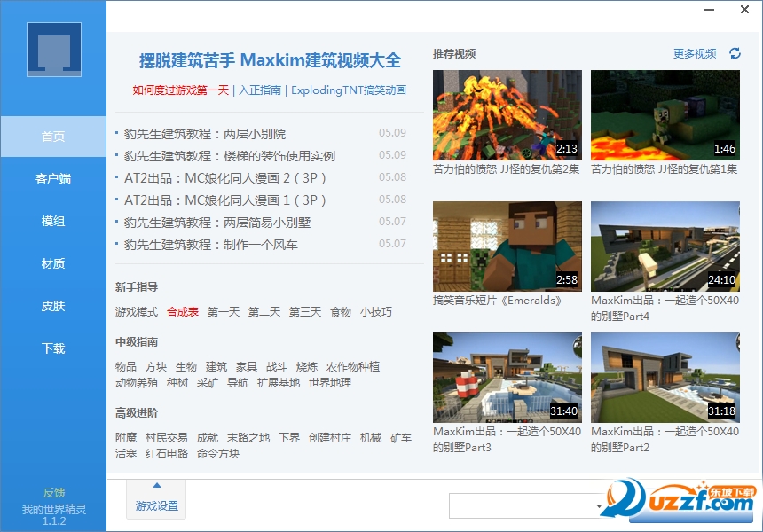
Task: Open AT2出品：MC娘化同人漫画 2（3P）
Action: point(224,178)
